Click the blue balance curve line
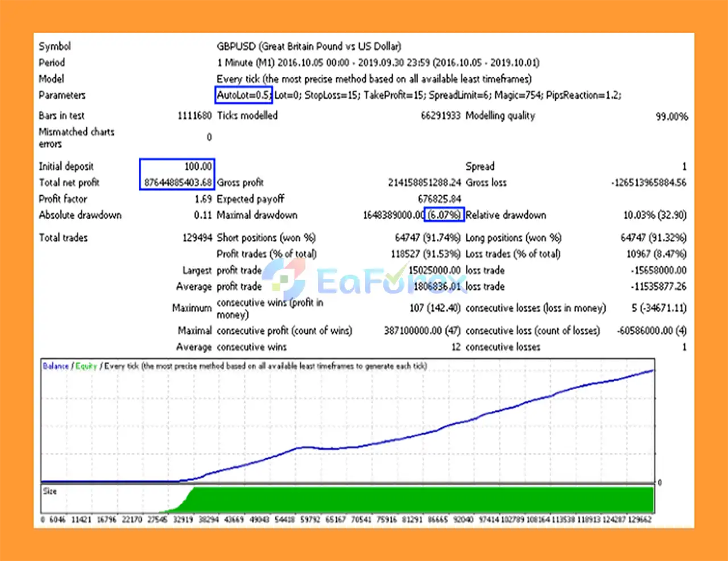The width and height of the screenshot is (728, 561). click(x=398, y=439)
